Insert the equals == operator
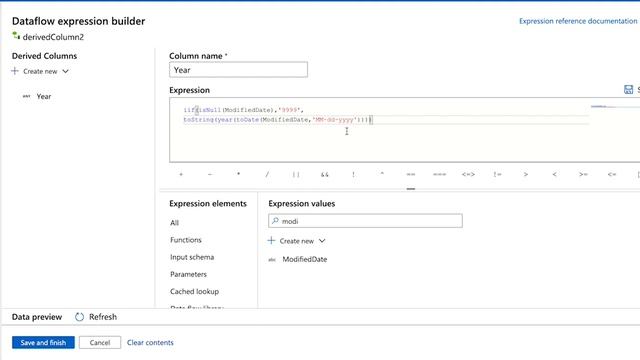Viewport: 640px width, 360px height. (x=411, y=174)
